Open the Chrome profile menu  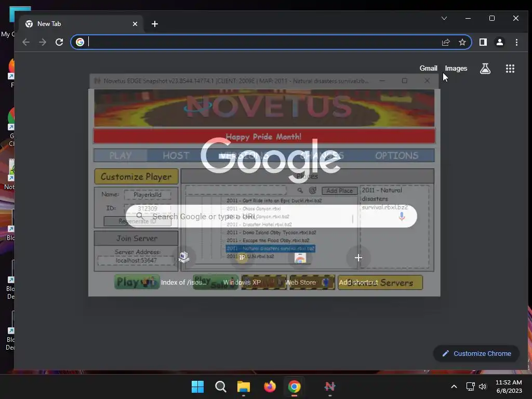point(500,42)
